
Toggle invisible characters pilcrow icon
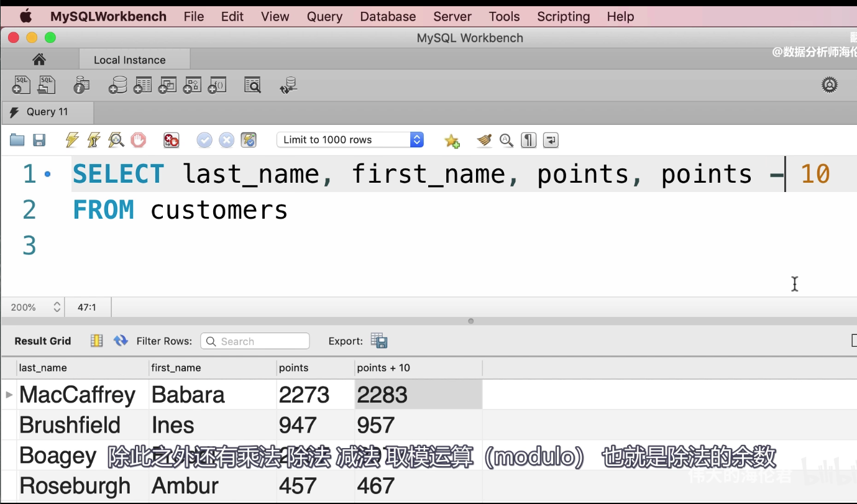529,140
